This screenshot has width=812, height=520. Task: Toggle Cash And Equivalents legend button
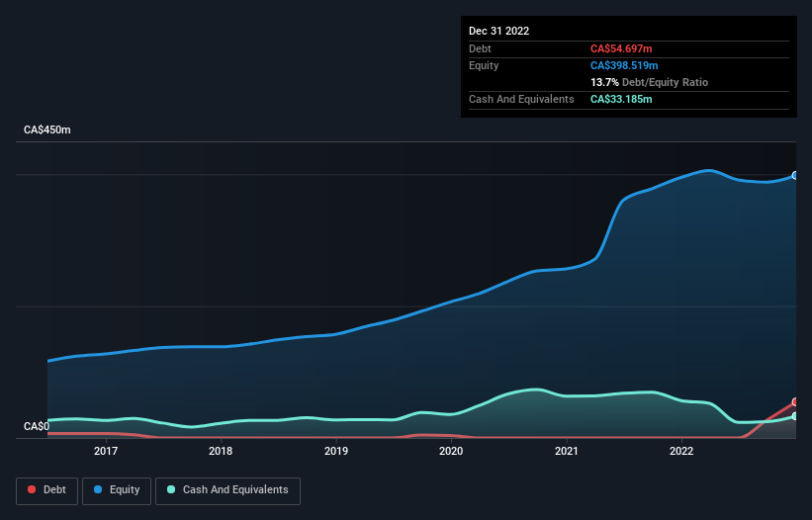[227, 490]
